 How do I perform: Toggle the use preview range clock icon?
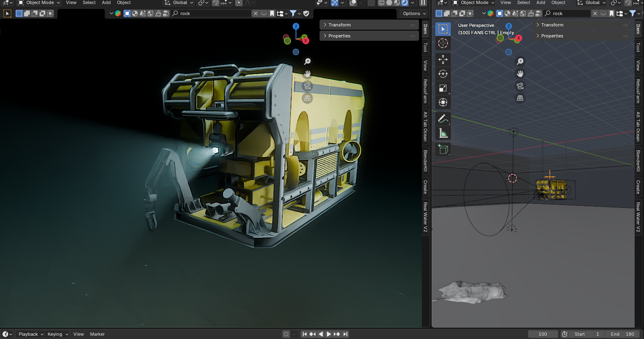tap(565, 334)
